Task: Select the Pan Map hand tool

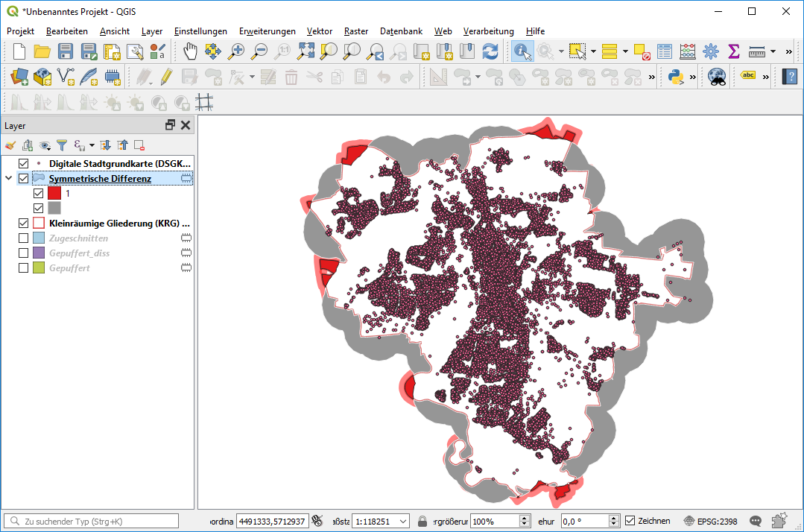Action: pyautogui.click(x=190, y=51)
